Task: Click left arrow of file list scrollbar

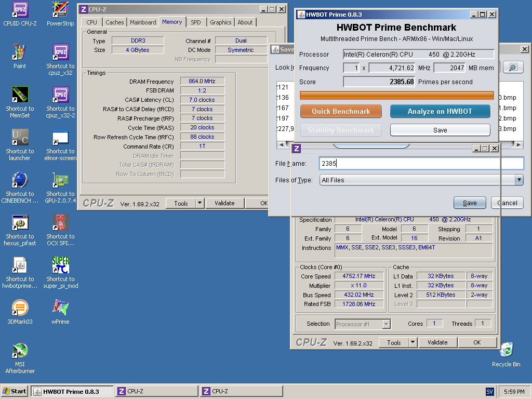Action: 281,144
